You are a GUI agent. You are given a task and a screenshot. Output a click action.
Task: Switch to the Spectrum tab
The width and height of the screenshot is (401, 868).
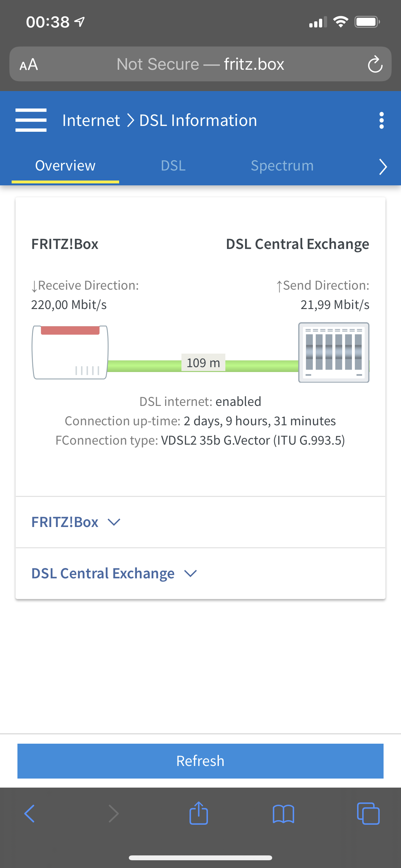click(x=282, y=166)
